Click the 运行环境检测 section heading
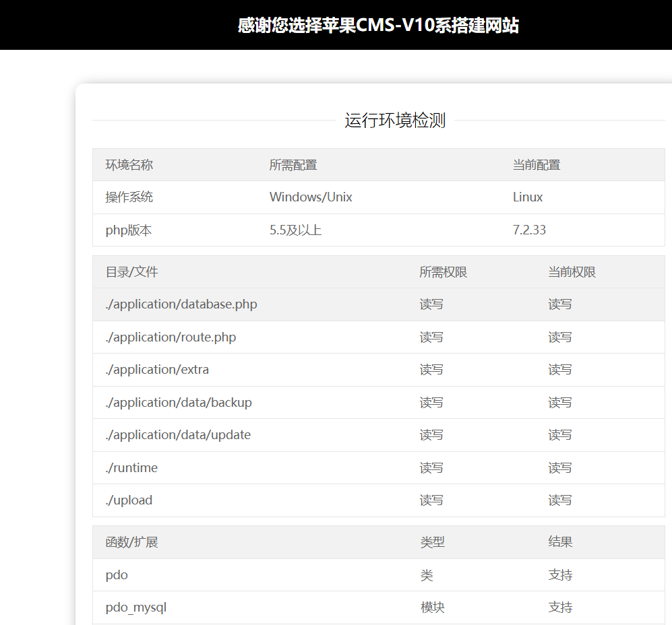This screenshot has height=625, width=672. (395, 121)
